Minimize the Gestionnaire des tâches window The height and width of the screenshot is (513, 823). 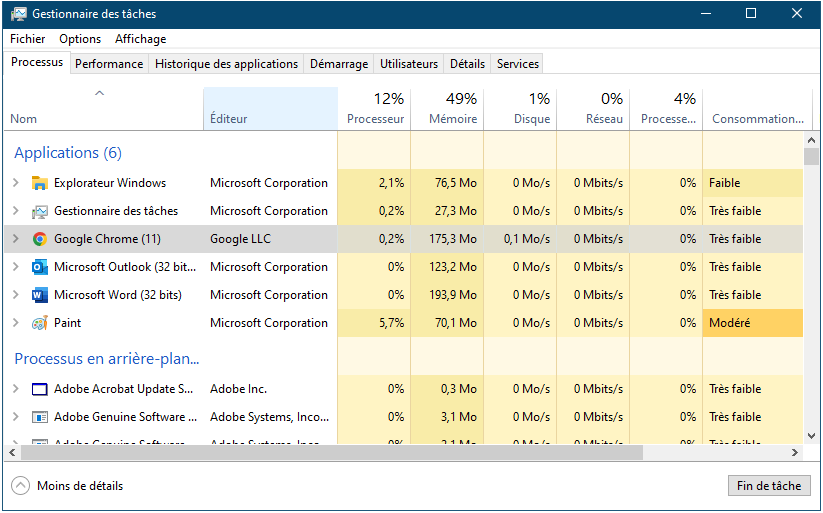[x=706, y=14]
